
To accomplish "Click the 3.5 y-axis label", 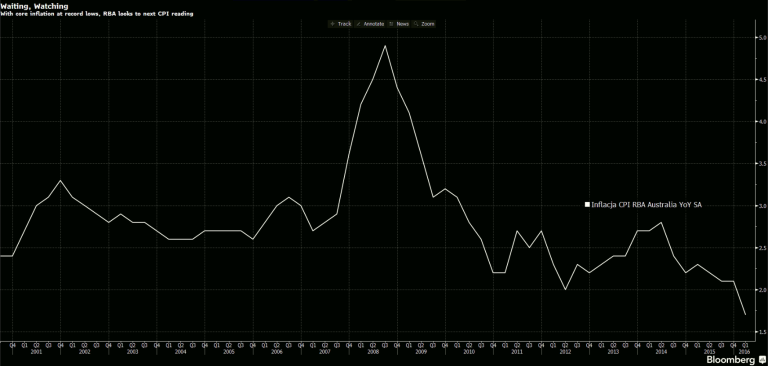I will [x=763, y=164].
